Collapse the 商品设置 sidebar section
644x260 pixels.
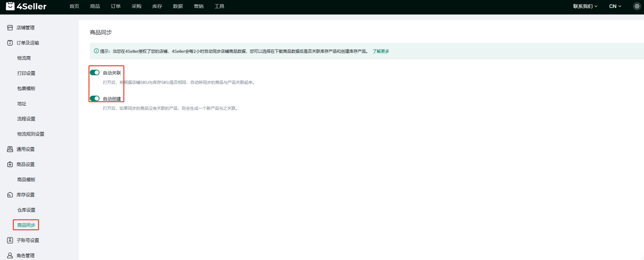26,164
